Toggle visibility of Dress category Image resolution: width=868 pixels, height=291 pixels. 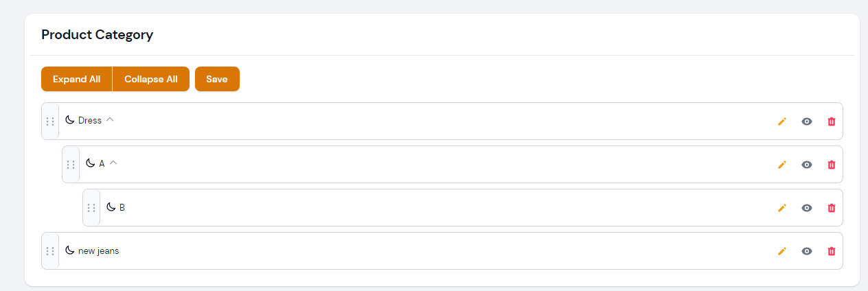click(807, 121)
